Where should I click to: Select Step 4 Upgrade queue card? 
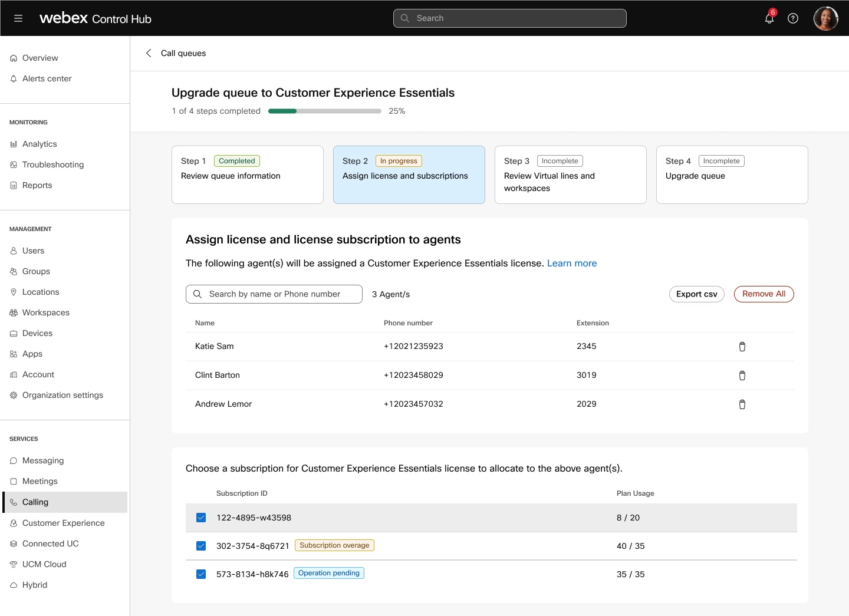(x=732, y=175)
